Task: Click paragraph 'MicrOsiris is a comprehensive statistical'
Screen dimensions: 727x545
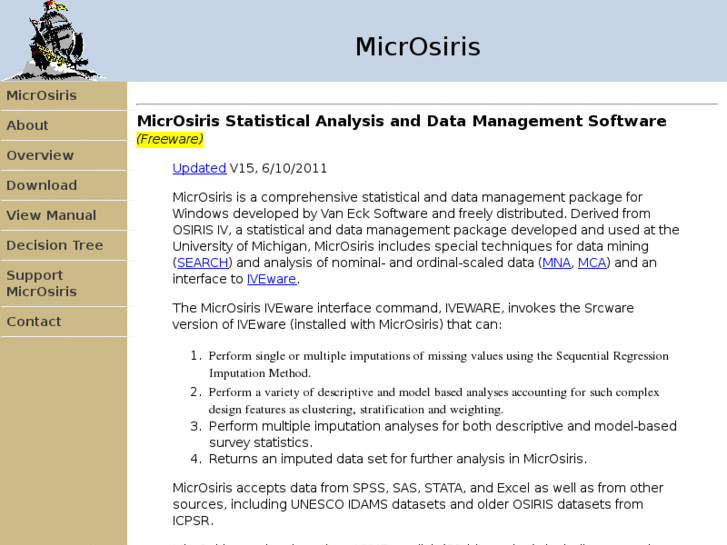Action: pos(426,238)
